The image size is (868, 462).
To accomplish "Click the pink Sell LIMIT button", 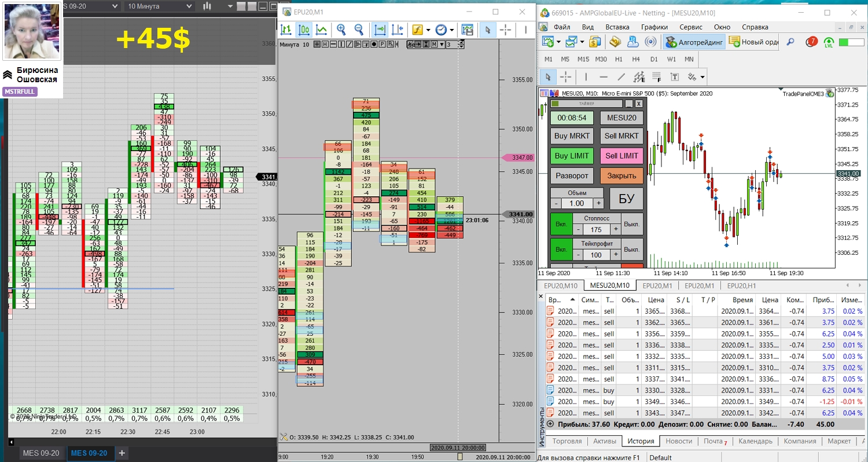I will [x=621, y=156].
